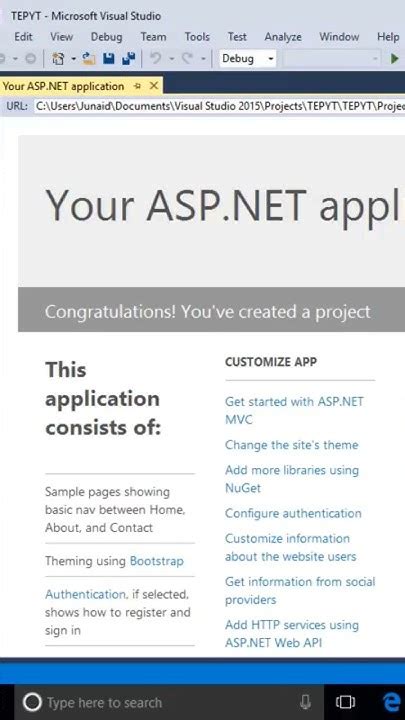405x720 pixels.
Task: Open Task View from the taskbar
Action: click(x=345, y=702)
